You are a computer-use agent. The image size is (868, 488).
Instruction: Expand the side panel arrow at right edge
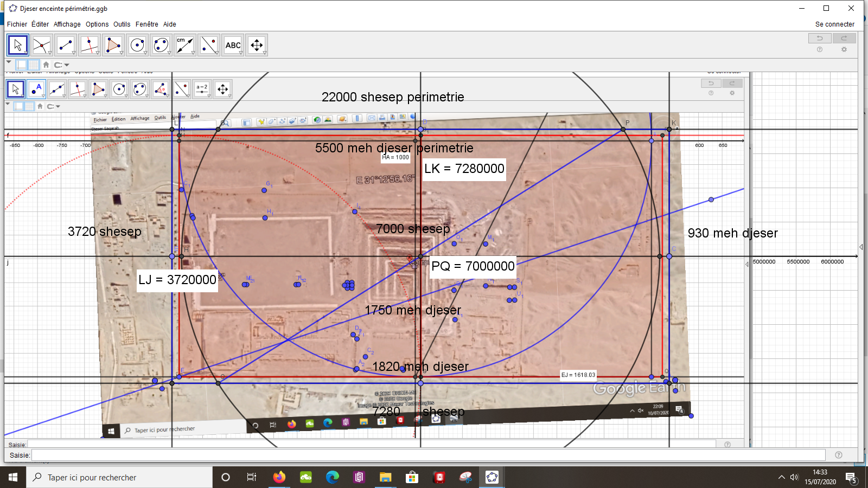coord(861,247)
